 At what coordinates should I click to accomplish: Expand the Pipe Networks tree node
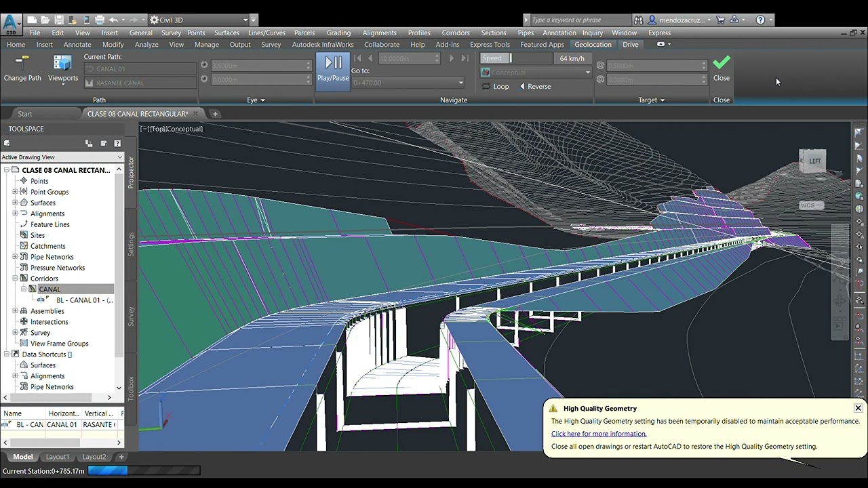(15, 257)
